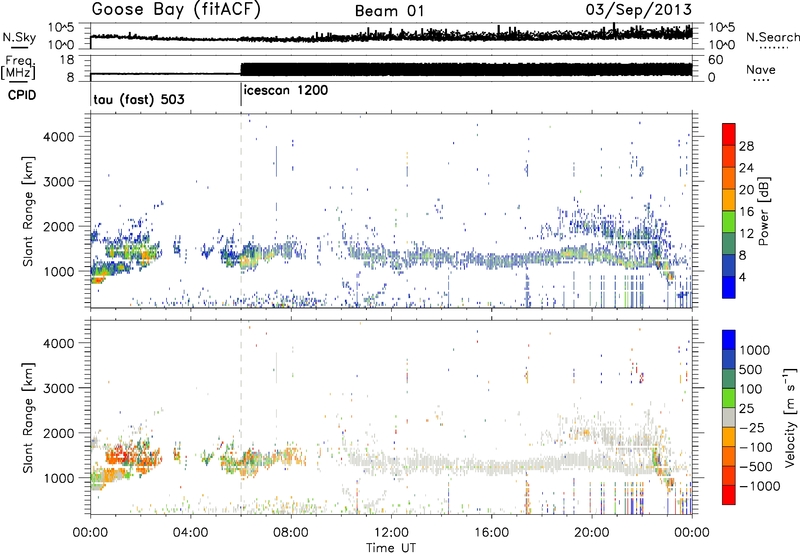Click the N.Search legend label
This screenshot has height=554, width=800.
point(772,37)
